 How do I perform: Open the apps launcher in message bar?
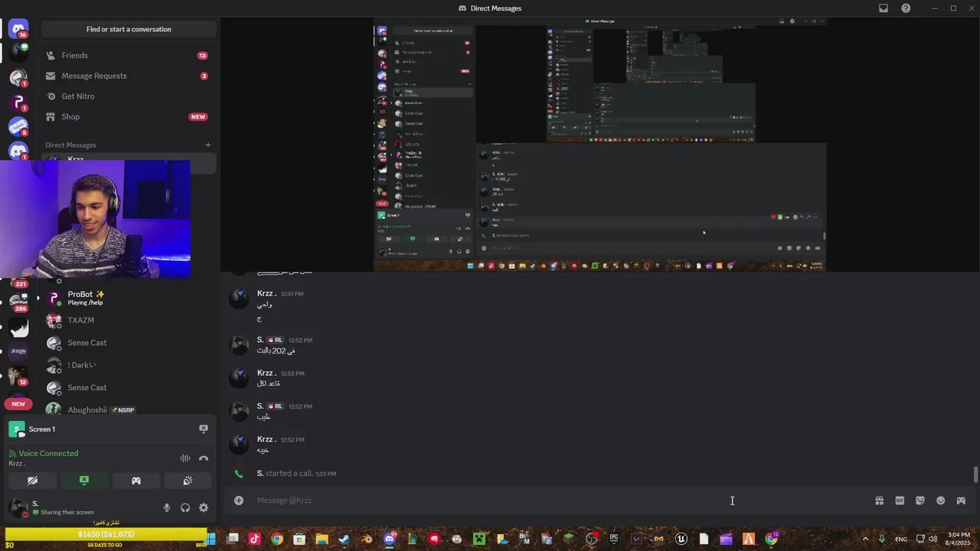coord(961,500)
